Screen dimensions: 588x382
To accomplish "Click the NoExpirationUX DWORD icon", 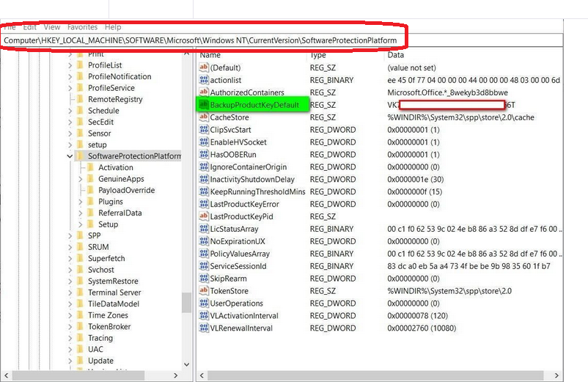I will coord(204,240).
